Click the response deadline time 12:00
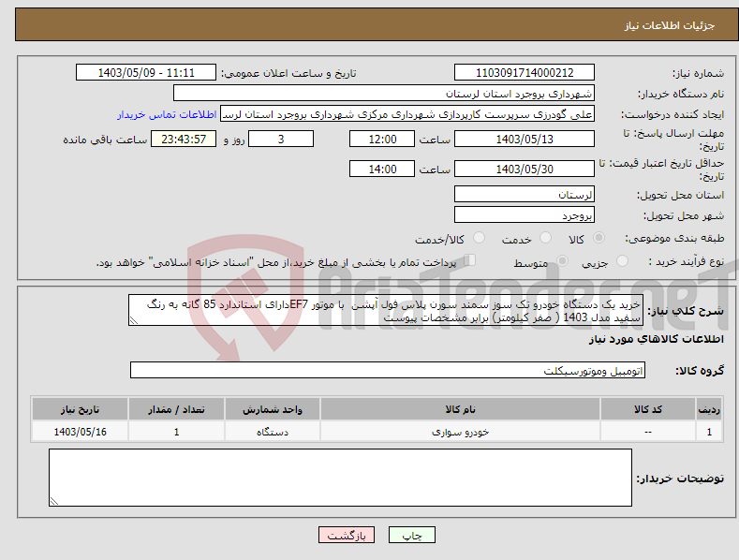 click(x=382, y=139)
